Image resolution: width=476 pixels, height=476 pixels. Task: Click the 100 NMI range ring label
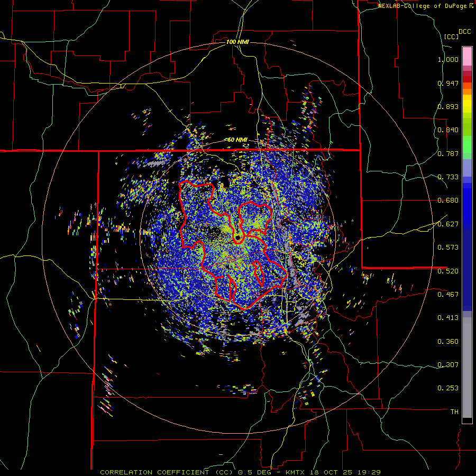237,42
